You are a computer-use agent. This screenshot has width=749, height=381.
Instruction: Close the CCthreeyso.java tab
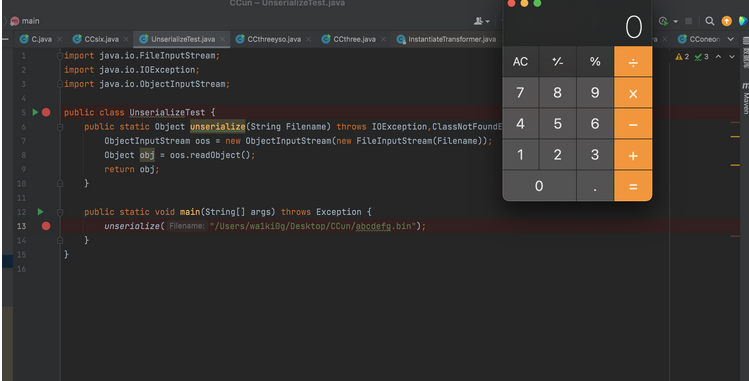coord(309,39)
